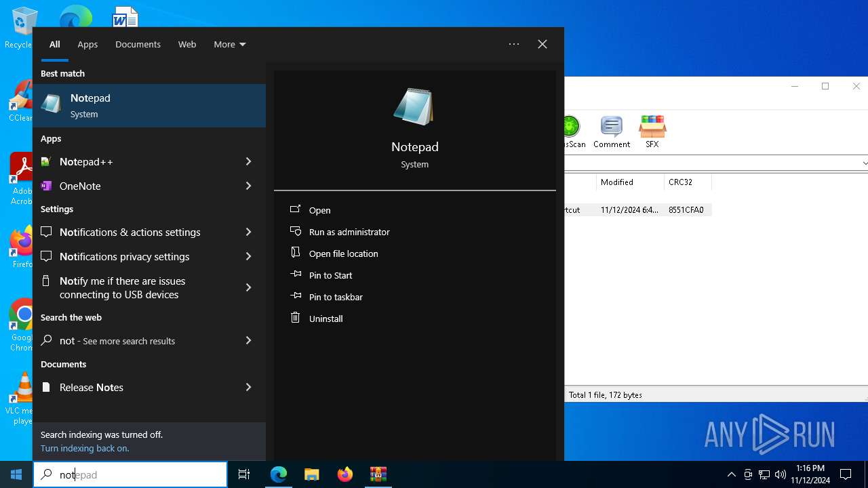The image size is (868, 488).
Task: Open the Windows Start menu
Action: point(16,474)
